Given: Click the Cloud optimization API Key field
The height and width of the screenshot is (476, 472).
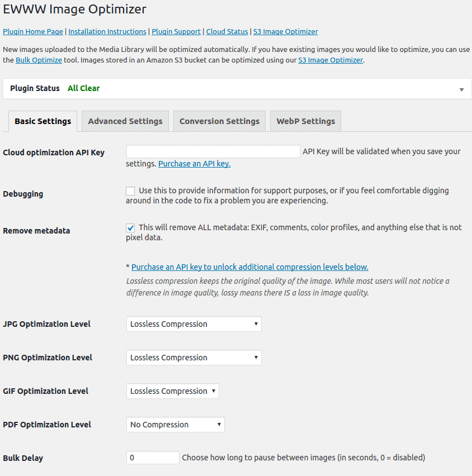Looking at the screenshot, I should coord(213,151).
